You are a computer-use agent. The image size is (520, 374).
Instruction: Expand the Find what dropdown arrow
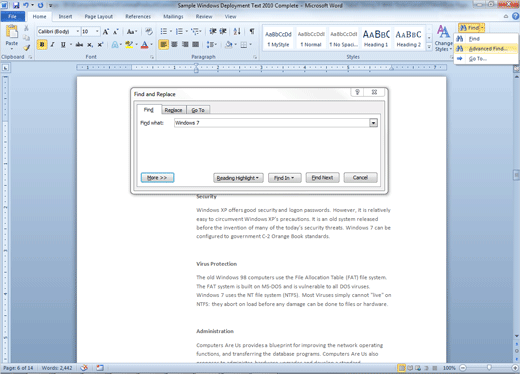coord(373,123)
